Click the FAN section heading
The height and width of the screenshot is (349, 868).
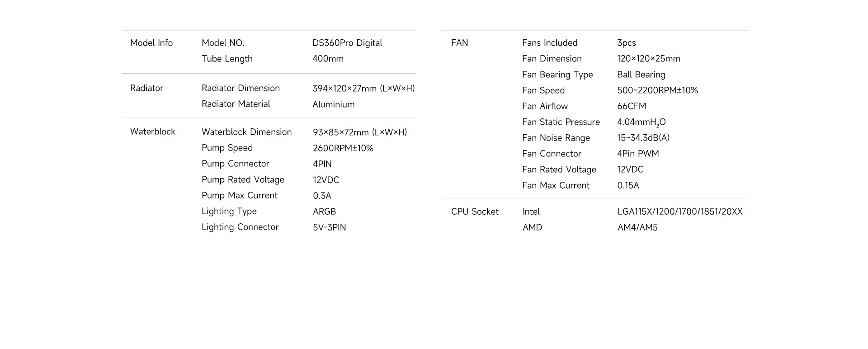(459, 43)
